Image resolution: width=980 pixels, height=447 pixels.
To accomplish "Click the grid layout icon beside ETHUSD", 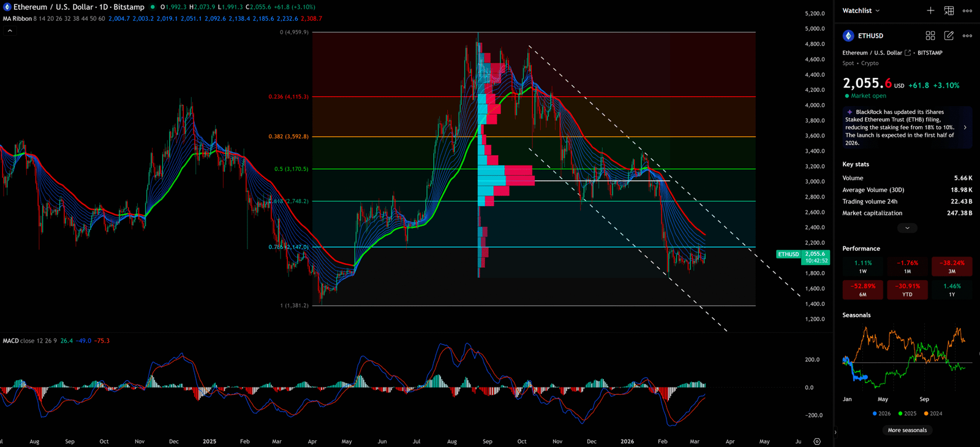I will (930, 36).
